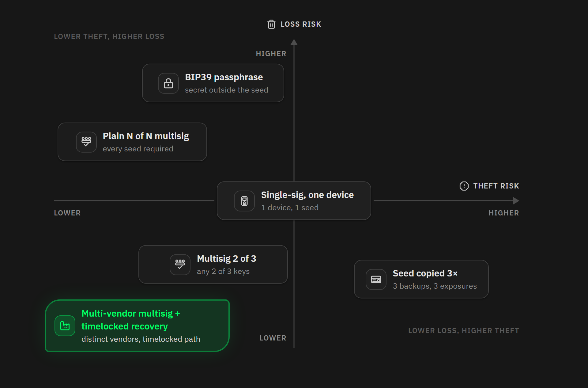This screenshot has width=588, height=388.
Task: Click the '3 backups, 3 exposures' subtitle
Action: [x=435, y=286]
